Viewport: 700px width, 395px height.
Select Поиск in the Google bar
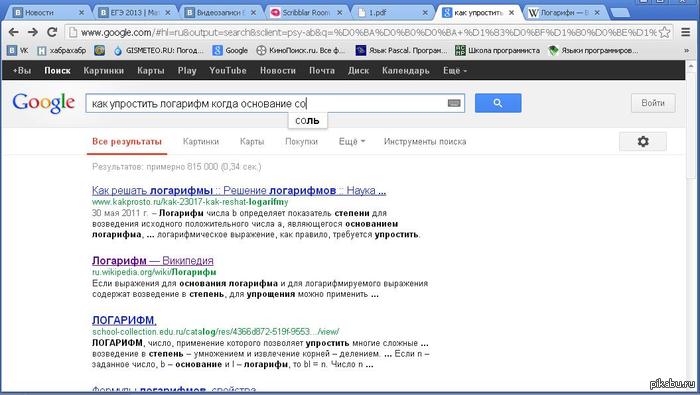pyautogui.click(x=57, y=71)
